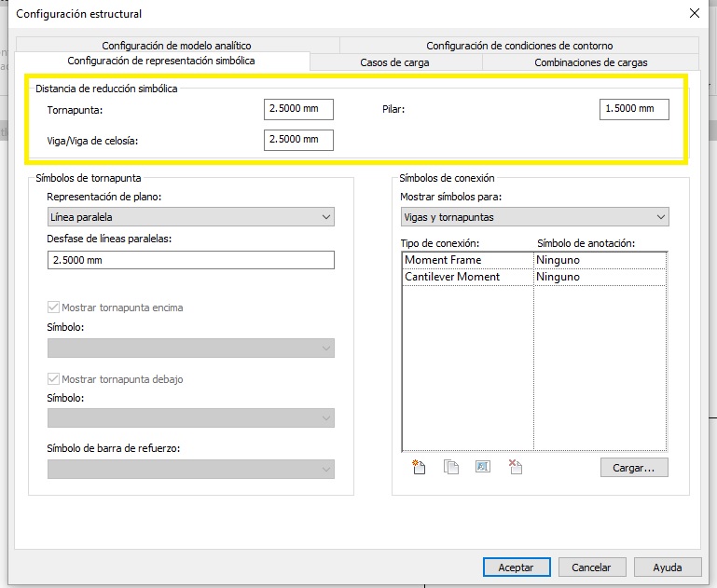
Task: Click the Pilar distance input field
Action: tap(634, 109)
